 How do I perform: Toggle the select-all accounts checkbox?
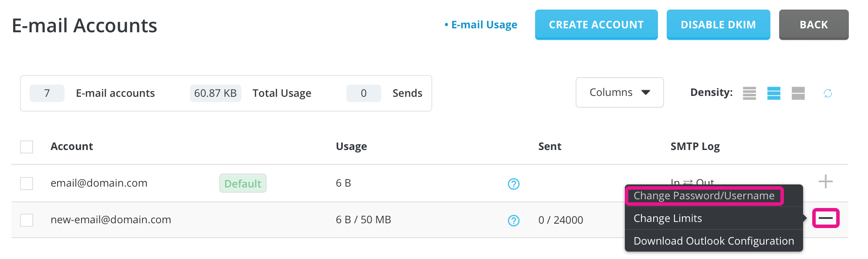pos(27,147)
